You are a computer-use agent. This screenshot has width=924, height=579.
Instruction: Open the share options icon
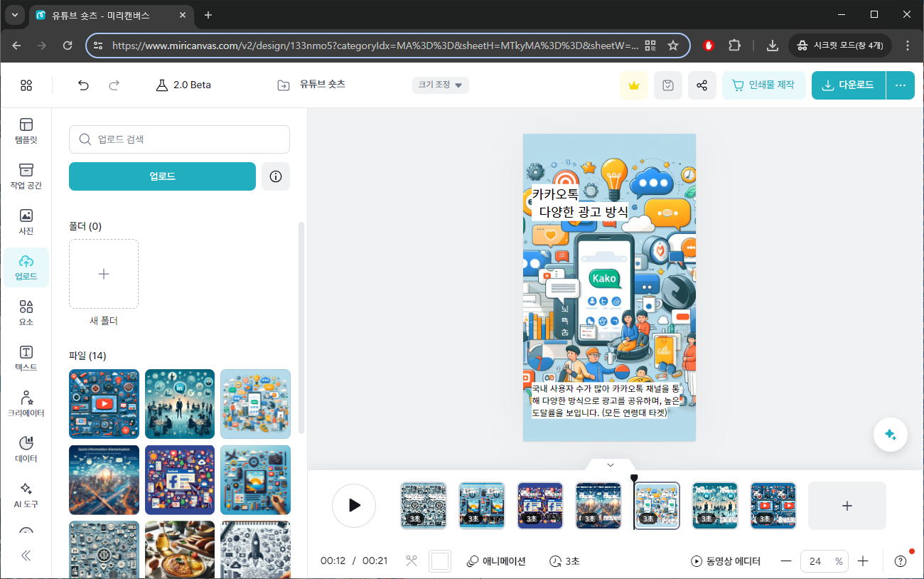point(702,85)
